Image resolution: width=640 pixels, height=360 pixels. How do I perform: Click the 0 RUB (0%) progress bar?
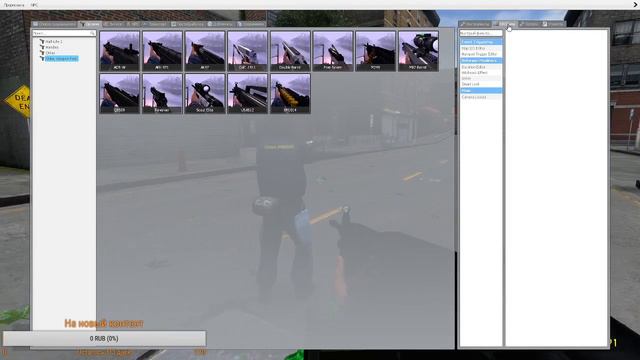click(x=104, y=338)
